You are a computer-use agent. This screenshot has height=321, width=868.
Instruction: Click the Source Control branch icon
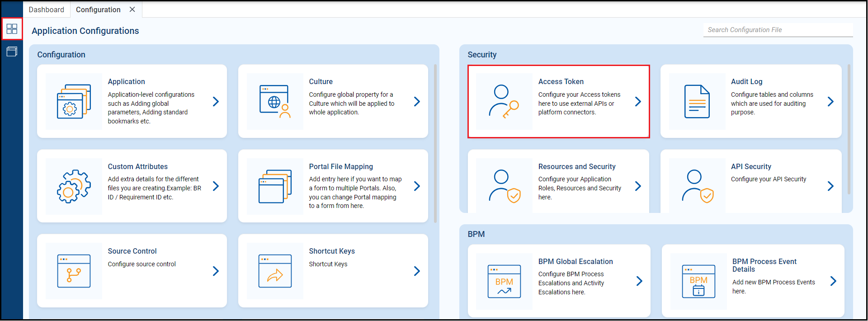tap(74, 271)
